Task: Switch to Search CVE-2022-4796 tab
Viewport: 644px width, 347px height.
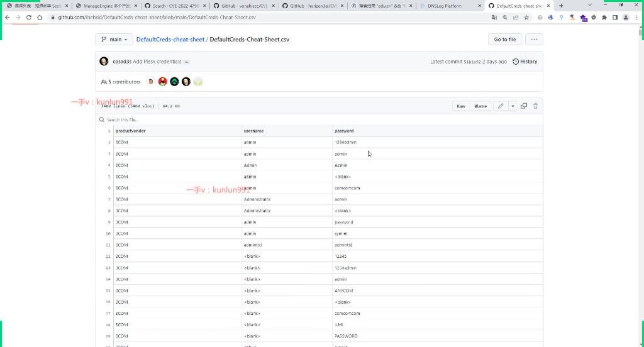Action: [x=175, y=6]
